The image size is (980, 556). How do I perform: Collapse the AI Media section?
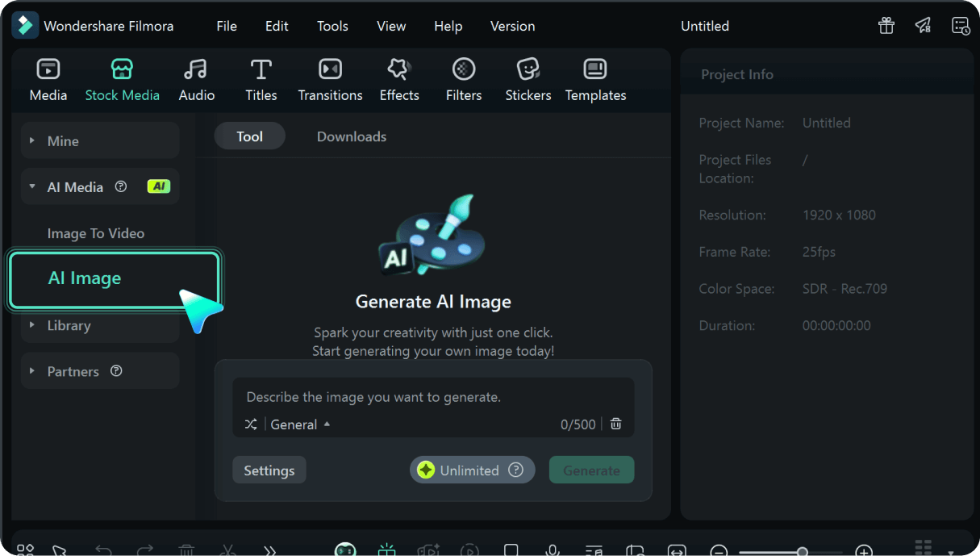(x=100, y=186)
